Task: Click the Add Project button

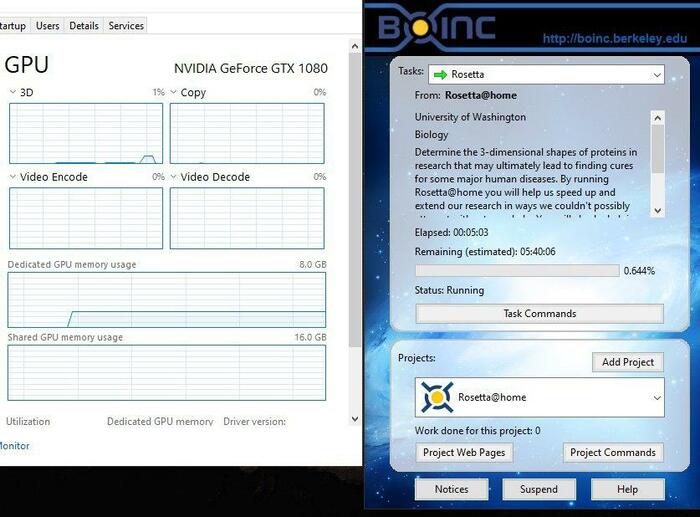Action: (628, 362)
